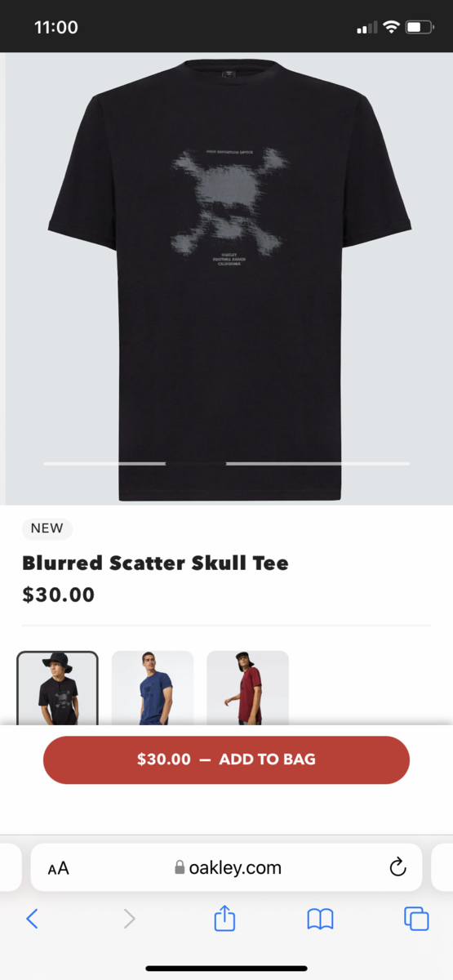Open the AA reader options
This screenshot has width=453, height=980.
(58, 868)
